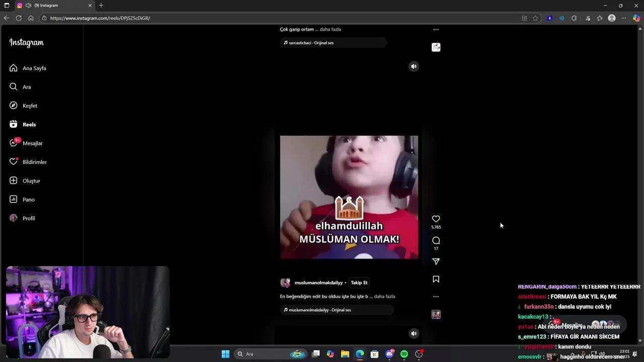Open Task View on taskbar
The image size is (644, 362).
pyautogui.click(x=316, y=354)
